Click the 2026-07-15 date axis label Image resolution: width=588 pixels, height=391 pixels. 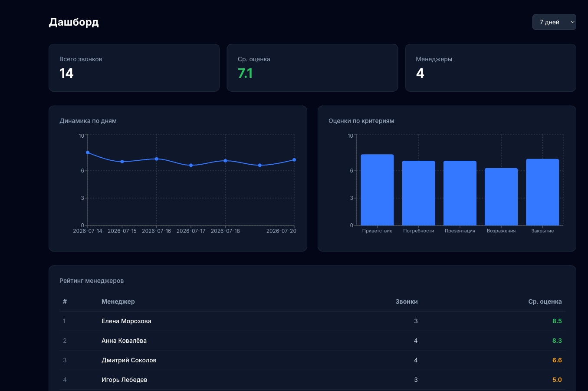coord(122,231)
